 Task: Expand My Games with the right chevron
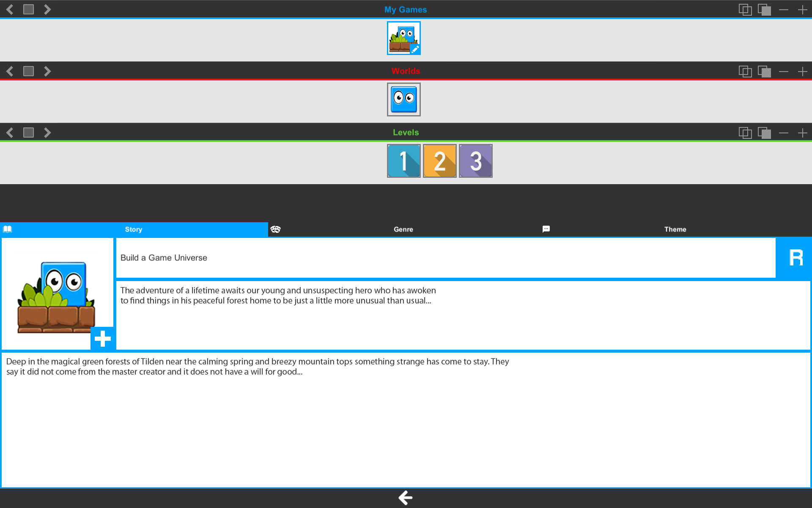coord(47,9)
